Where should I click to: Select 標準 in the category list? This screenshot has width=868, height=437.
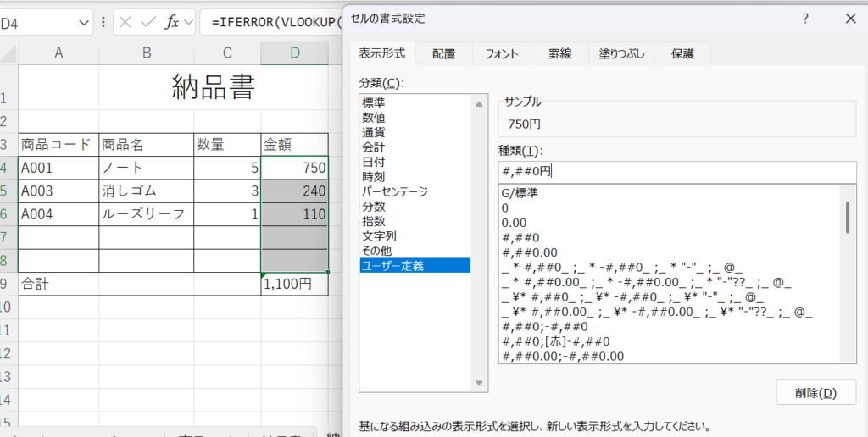pyautogui.click(x=415, y=102)
